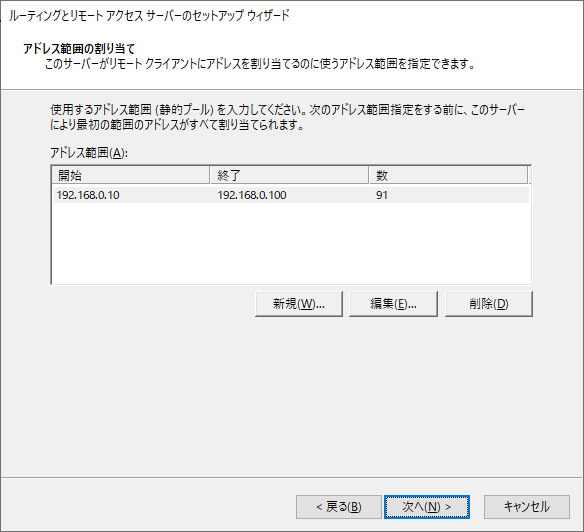The height and width of the screenshot is (532, 584).
Task: Cancel the wizard with キャンセル
Action: click(527, 507)
